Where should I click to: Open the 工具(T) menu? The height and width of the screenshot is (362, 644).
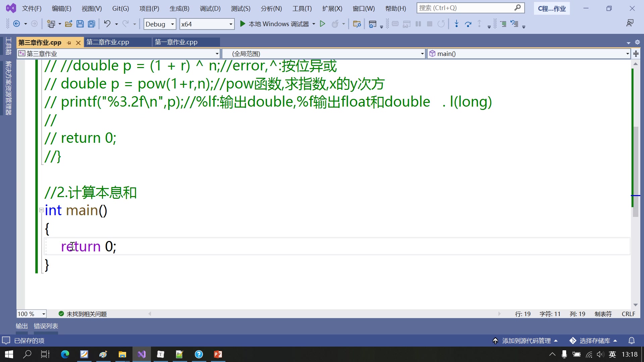[302, 8]
